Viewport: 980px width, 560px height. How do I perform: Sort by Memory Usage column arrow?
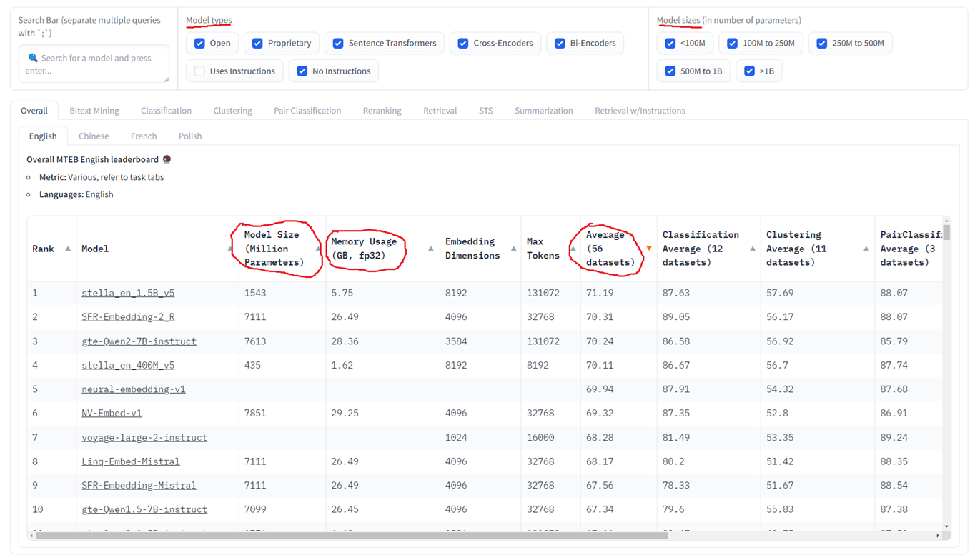(431, 249)
